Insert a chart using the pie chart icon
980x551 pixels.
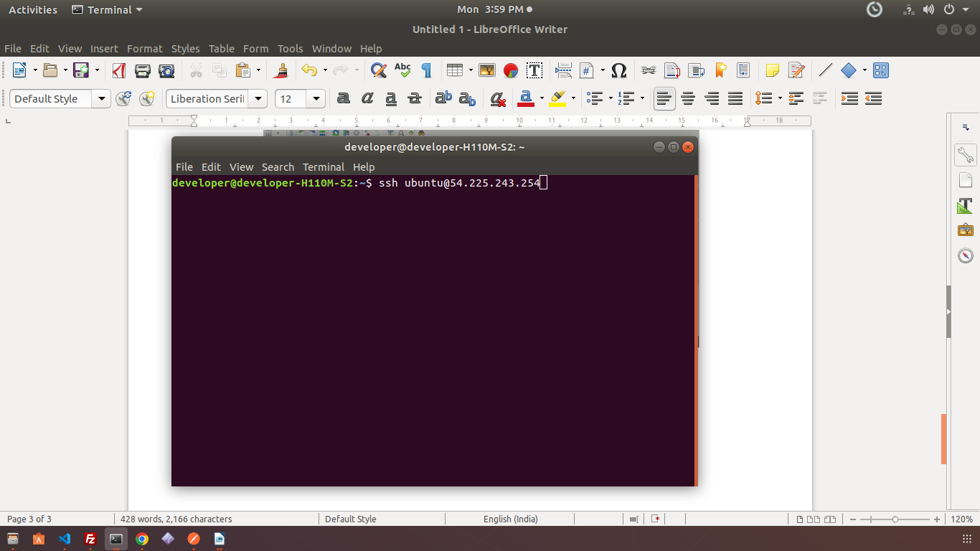(511, 70)
